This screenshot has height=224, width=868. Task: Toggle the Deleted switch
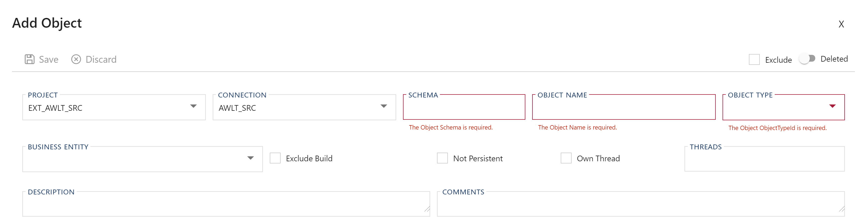(x=808, y=59)
